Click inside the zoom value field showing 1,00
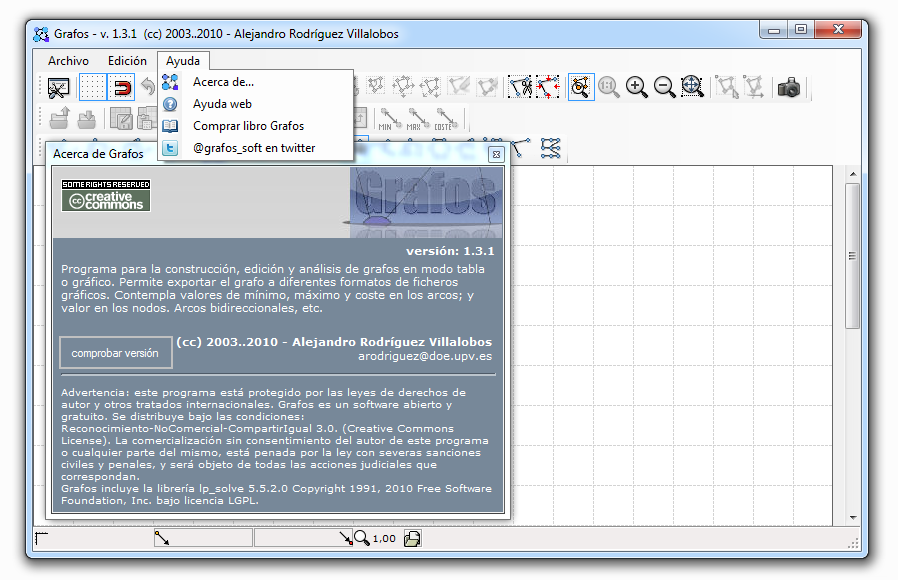898x580 pixels. [x=385, y=538]
